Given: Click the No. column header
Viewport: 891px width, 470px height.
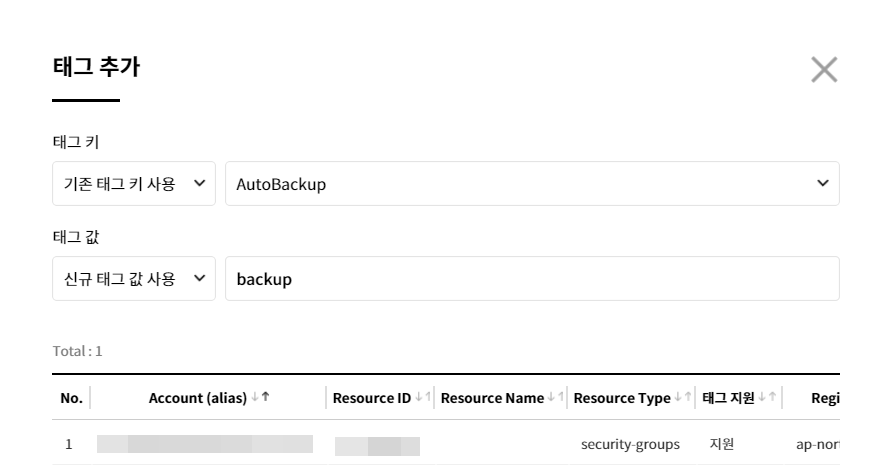Looking at the screenshot, I should click(71, 398).
